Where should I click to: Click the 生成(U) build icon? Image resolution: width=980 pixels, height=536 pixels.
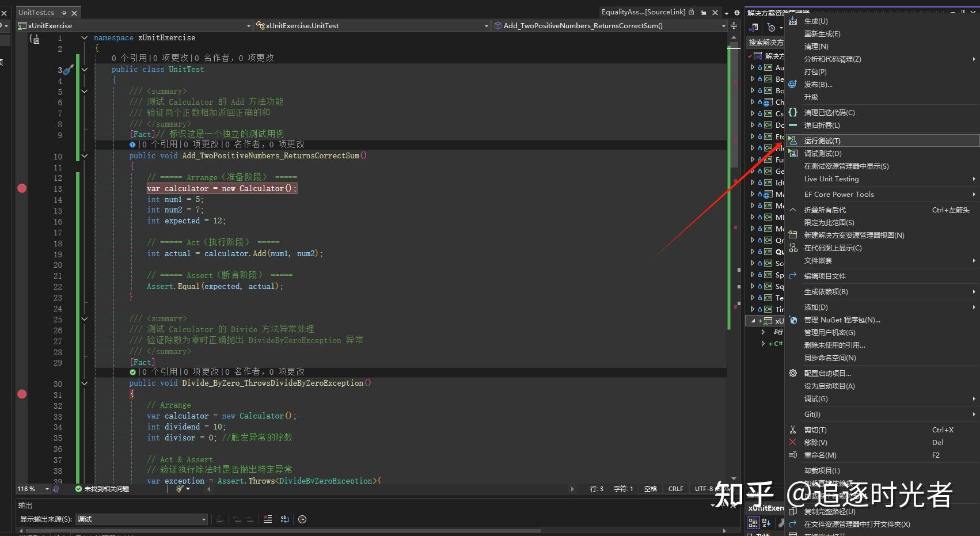[793, 21]
